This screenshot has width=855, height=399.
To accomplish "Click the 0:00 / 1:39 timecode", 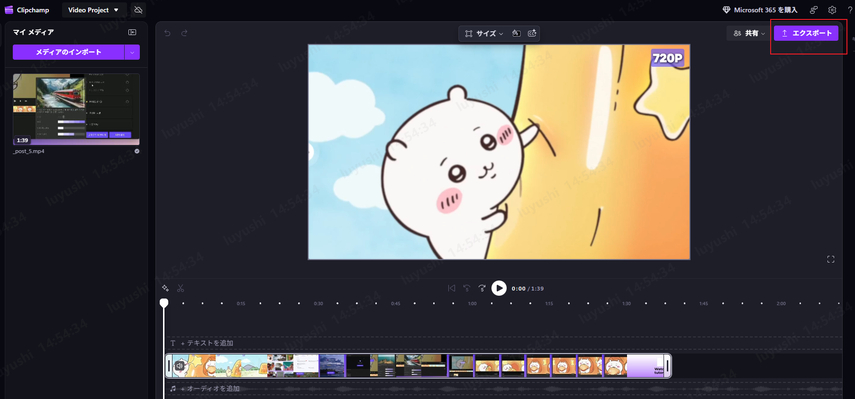I will 527,288.
